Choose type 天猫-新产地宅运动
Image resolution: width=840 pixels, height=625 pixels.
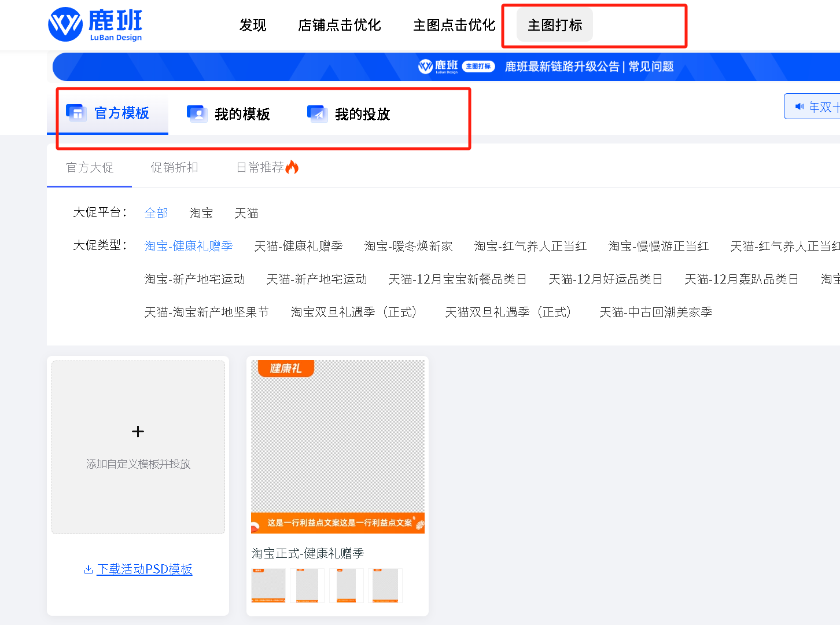click(316, 279)
